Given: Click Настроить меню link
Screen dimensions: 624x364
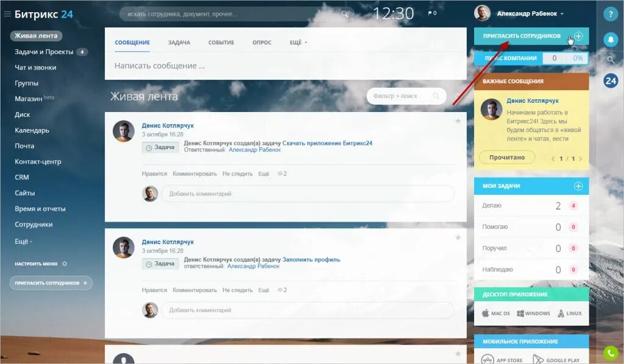Looking at the screenshot, I should tap(36, 264).
